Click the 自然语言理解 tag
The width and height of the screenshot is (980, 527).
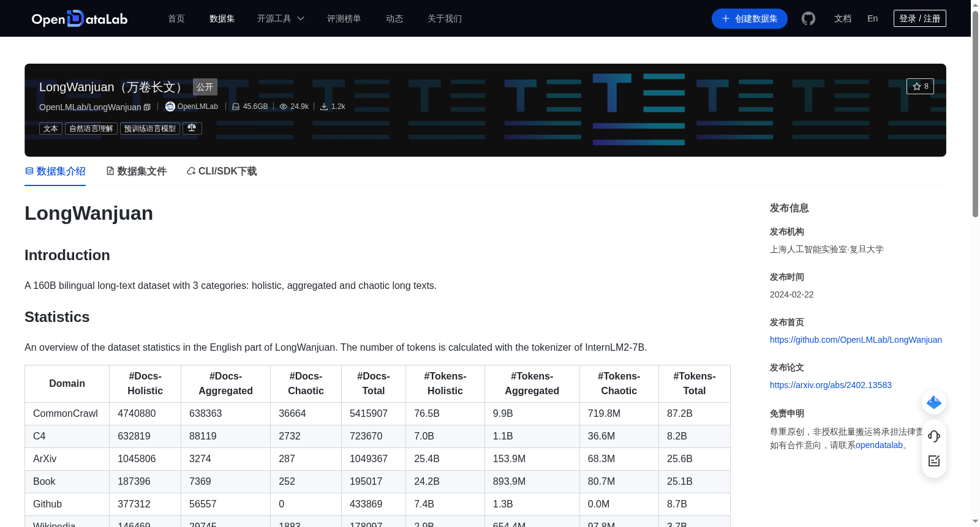coord(91,129)
